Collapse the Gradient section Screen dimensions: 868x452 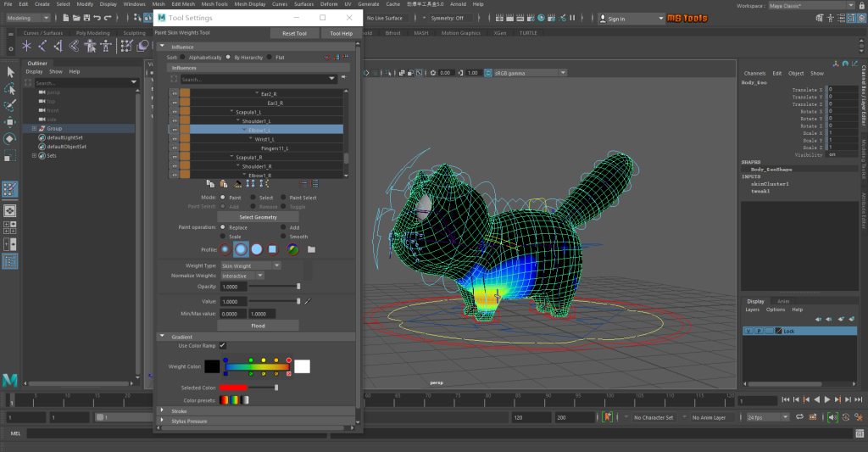pos(162,336)
